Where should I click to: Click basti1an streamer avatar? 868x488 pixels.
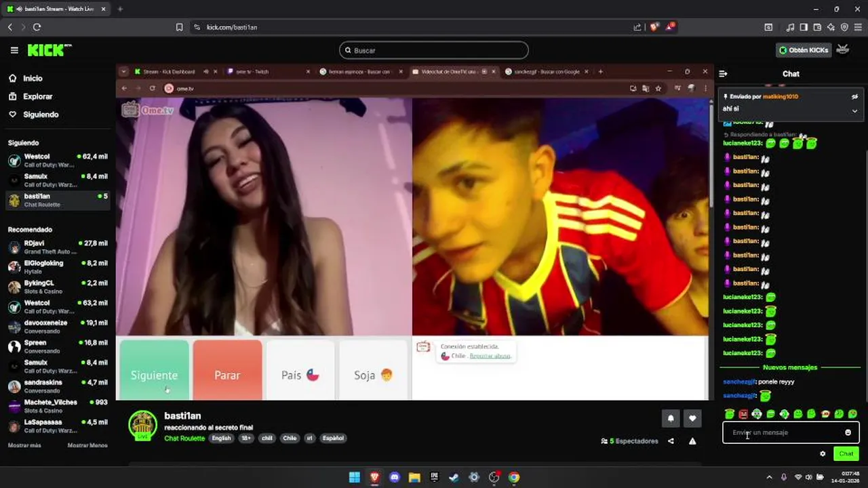tap(143, 426)
